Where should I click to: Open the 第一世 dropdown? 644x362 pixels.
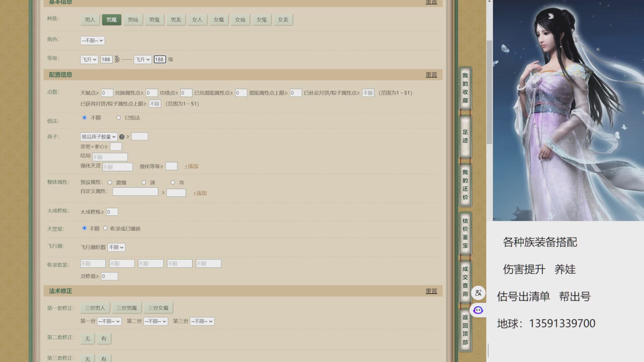109,321
